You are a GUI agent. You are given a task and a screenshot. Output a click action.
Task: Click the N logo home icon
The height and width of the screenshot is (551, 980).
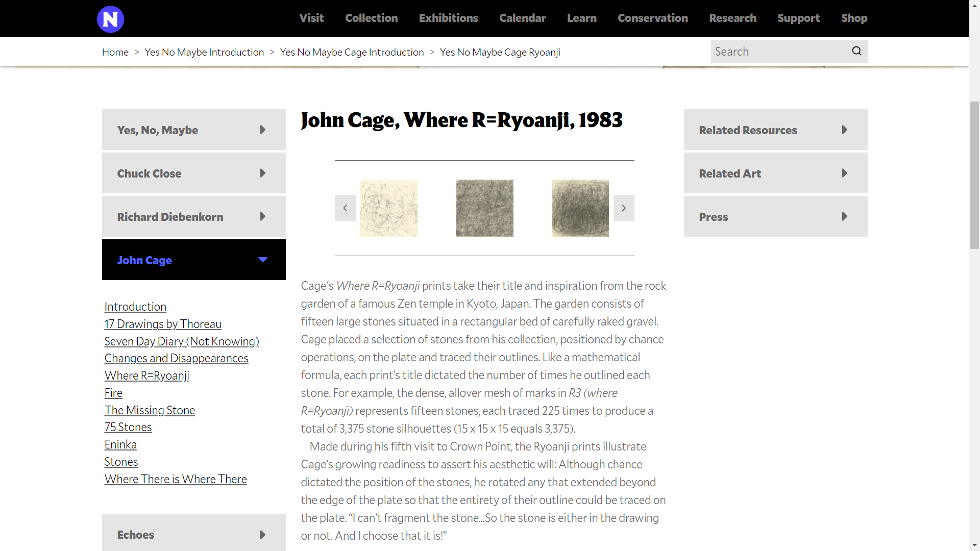(x=110, y=19)
